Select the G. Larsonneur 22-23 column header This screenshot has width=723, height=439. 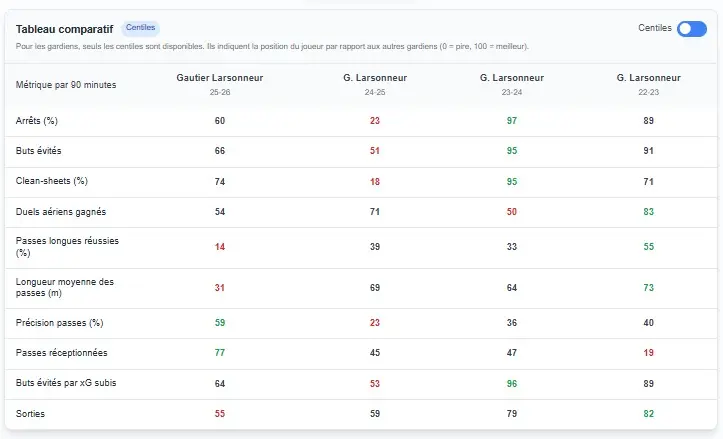(x=649, y=84)
